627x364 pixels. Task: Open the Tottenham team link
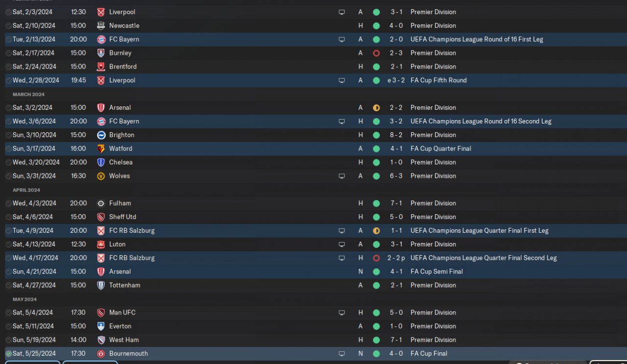[x=124, y=285]
